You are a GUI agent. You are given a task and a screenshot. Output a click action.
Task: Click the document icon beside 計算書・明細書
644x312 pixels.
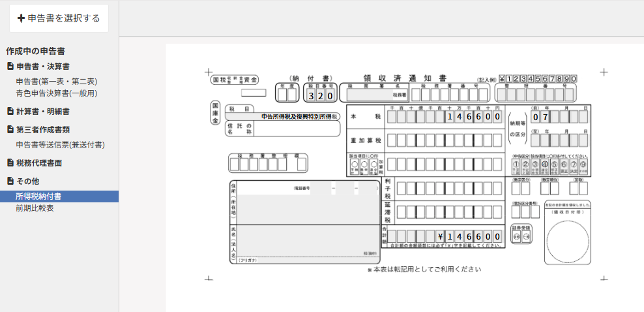click(10, 111)
